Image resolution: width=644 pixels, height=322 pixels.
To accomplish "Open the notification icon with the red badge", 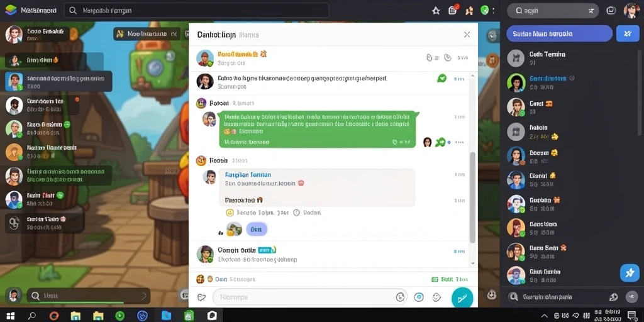I will (453, 10).
